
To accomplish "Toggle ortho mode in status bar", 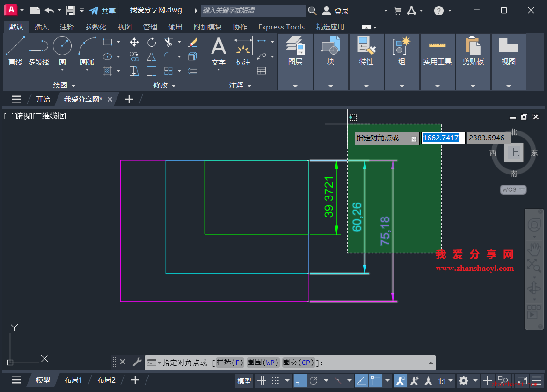I will pyautogui.click(x=300, y=380).
